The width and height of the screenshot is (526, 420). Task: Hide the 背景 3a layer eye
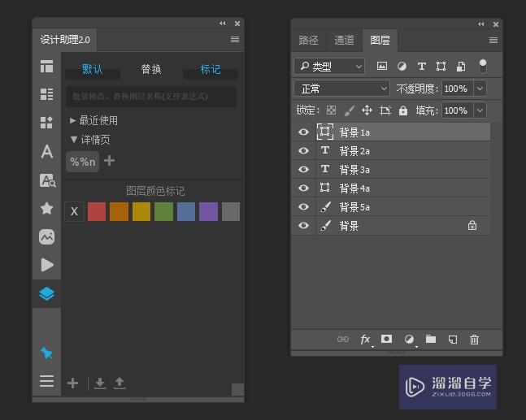[303, 169]
